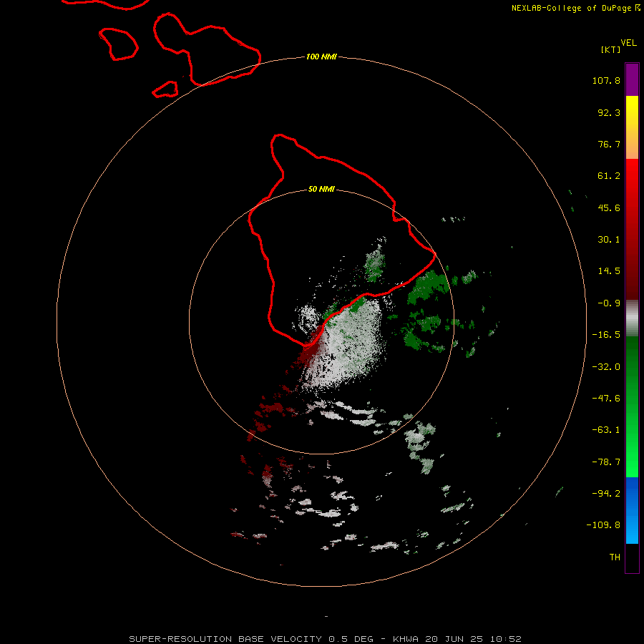Click the 100 NMI range ring label
This screenshot has height=644, width=644.
click(x=321, y=57)
